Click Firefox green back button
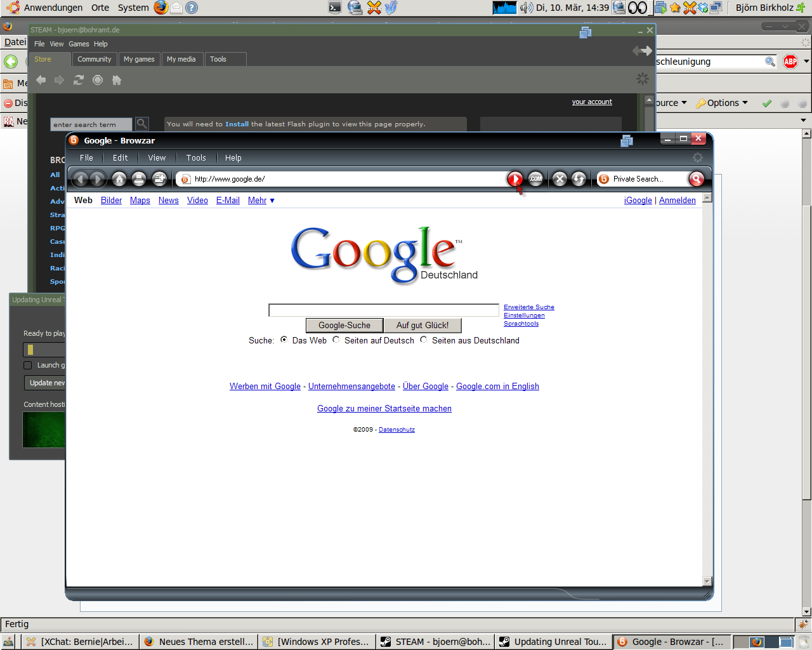Screen dimensions: 812x650 point(11,62)
